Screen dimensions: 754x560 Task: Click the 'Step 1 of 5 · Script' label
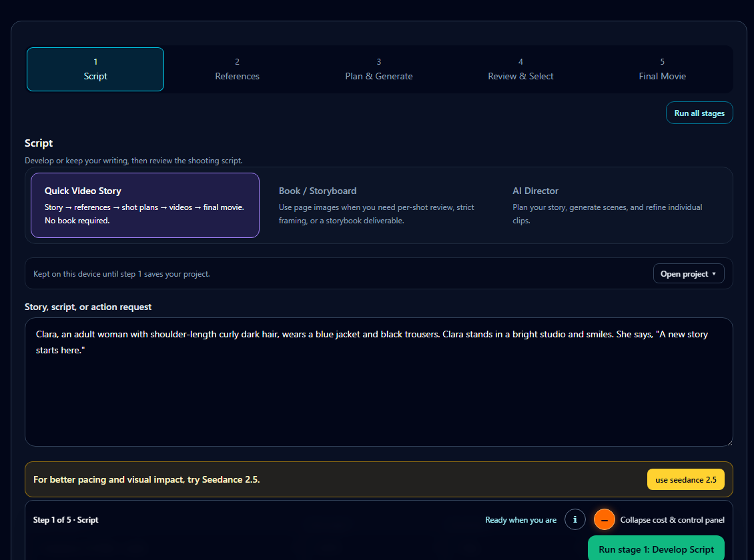pyautogui.click(x=65, y=519)
